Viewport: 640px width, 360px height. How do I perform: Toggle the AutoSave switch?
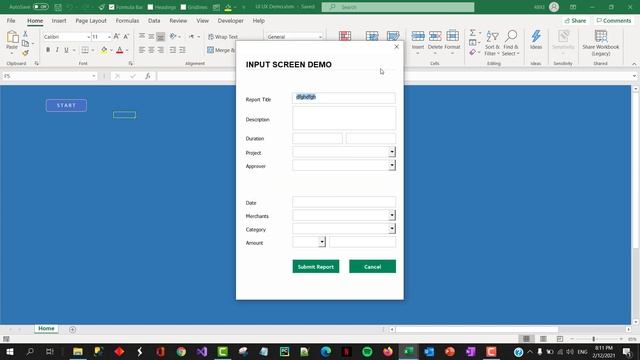point(41,7)
